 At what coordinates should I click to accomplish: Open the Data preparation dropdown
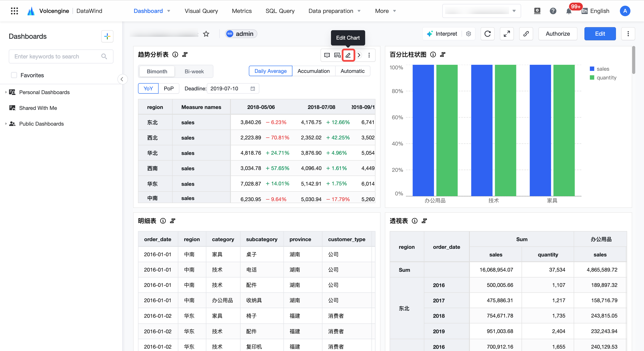click(334, 11)
